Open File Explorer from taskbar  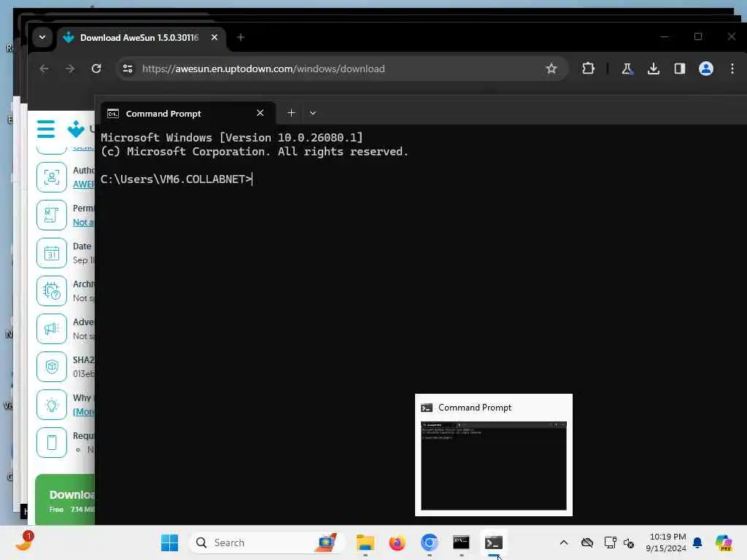(x=365, y=542)
